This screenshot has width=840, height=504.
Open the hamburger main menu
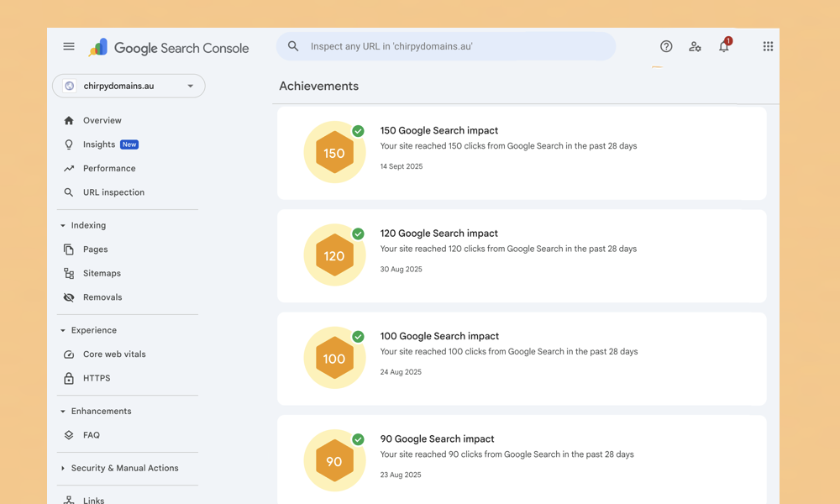click(x=69, y=47)
